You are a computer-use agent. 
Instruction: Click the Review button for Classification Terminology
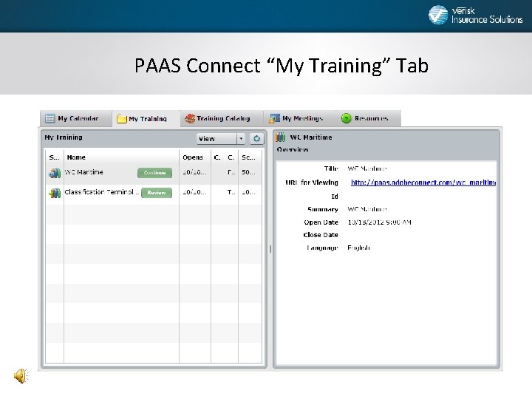[x=157, y=193]
